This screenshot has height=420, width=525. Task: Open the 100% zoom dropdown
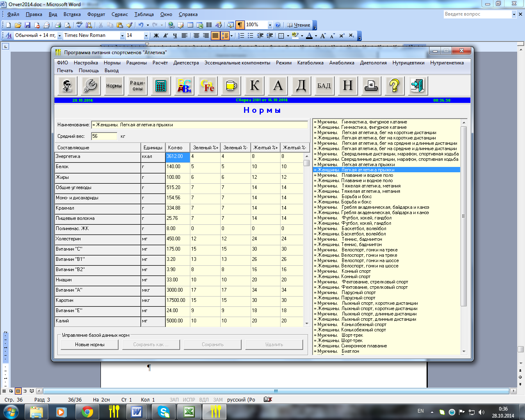pyautogui.click(x=270, y=25)
